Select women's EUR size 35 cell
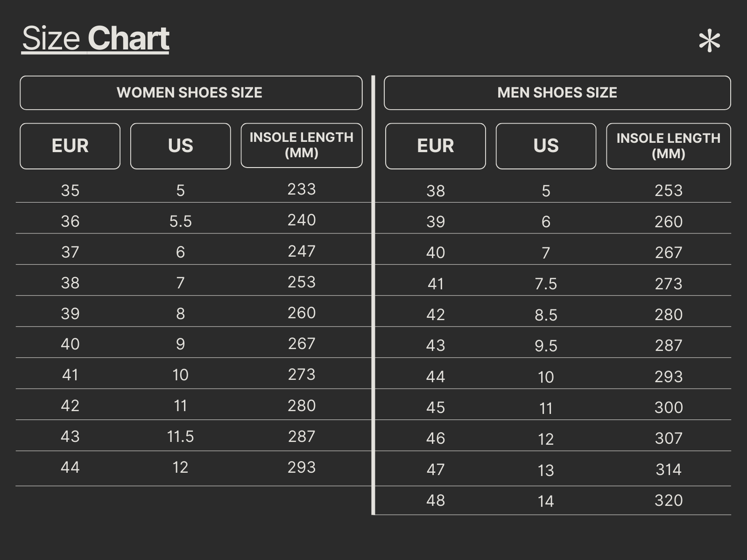747x560 pixels. pyautogui.click(x=70, y=190)
